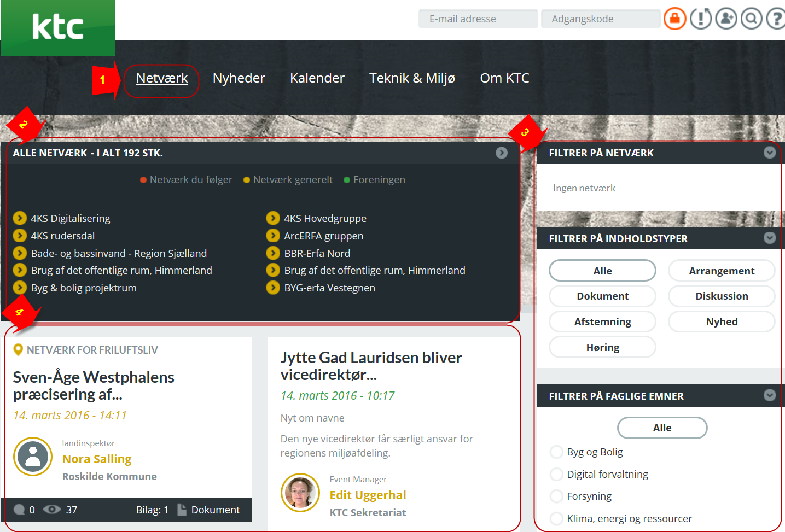The image size is (785, 532).
Task: Select Byg og Bolig radio option
Action: click(556, 452)
